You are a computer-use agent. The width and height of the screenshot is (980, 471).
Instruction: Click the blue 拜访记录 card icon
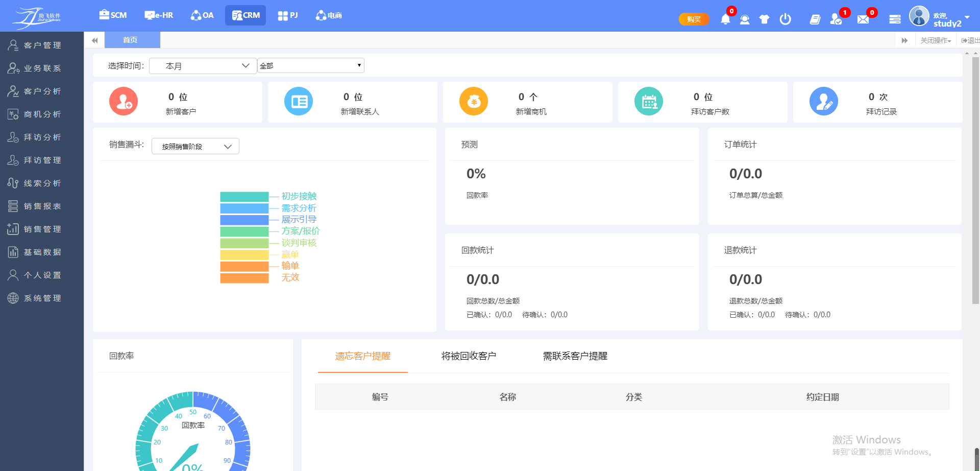824,101
